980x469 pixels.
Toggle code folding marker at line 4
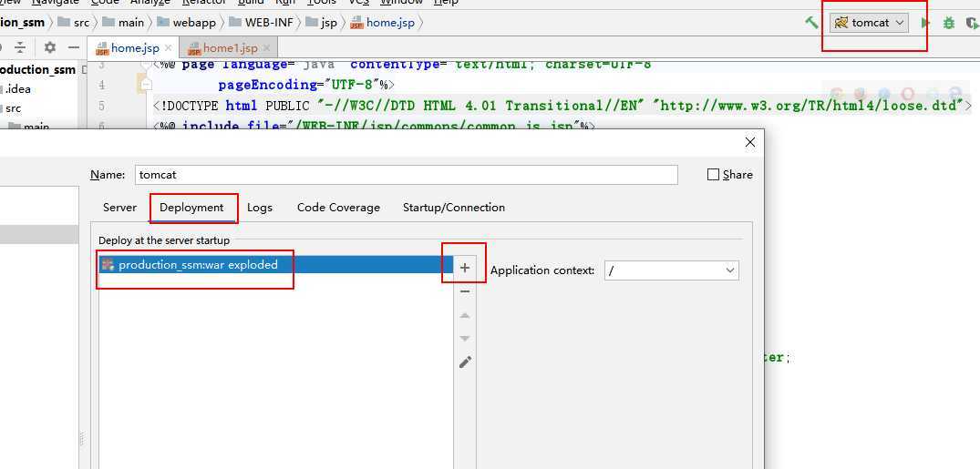pos(146,84)
